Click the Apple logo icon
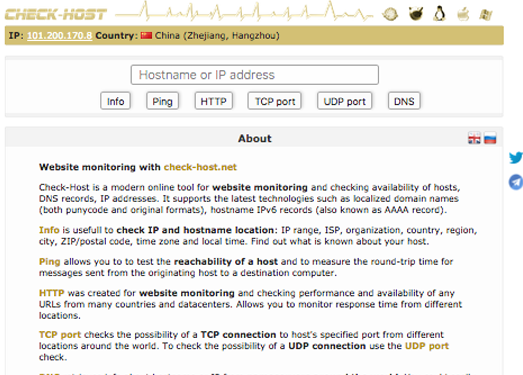The width and height of the screenshot is (523, 375). (463, 14)
